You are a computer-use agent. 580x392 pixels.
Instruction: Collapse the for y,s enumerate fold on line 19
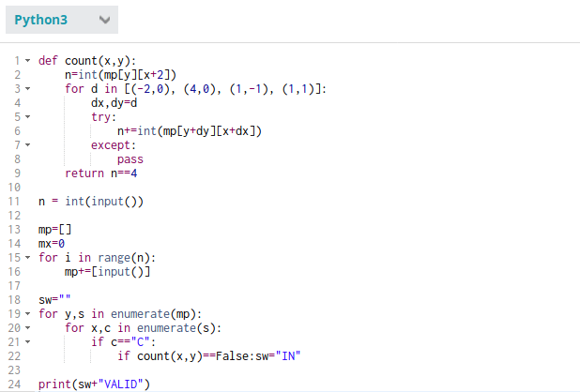click(28, 313)
